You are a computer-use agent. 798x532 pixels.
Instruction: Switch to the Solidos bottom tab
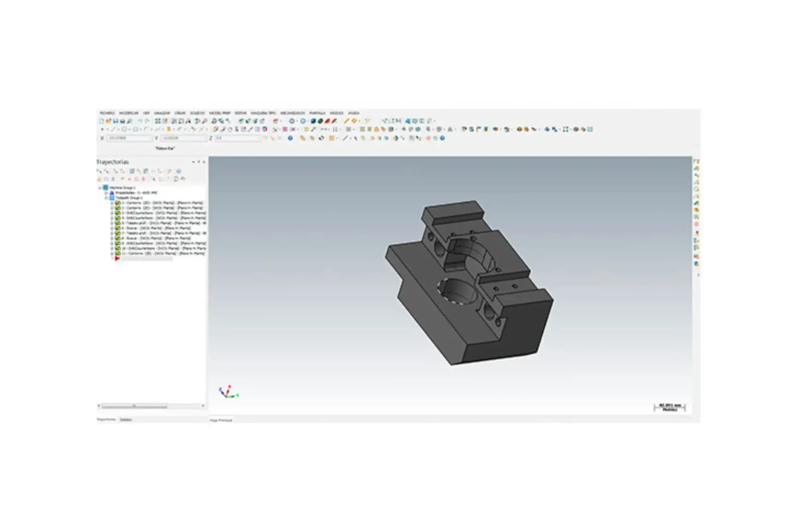(126, 419)
